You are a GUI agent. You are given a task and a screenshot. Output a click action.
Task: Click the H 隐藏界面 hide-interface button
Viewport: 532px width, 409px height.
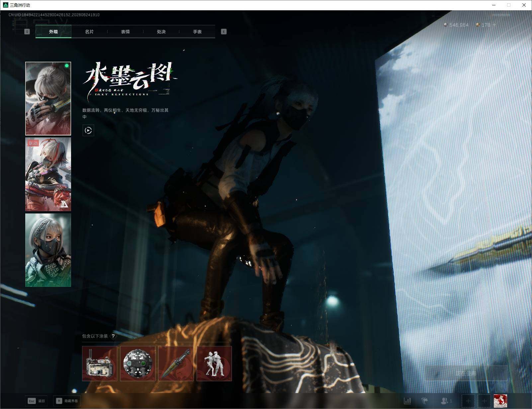click(67, 401)
